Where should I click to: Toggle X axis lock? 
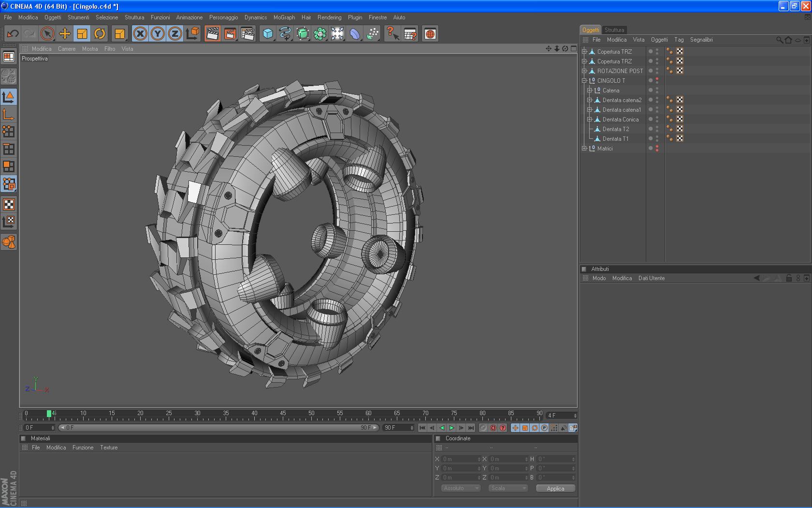coord(140,33)
